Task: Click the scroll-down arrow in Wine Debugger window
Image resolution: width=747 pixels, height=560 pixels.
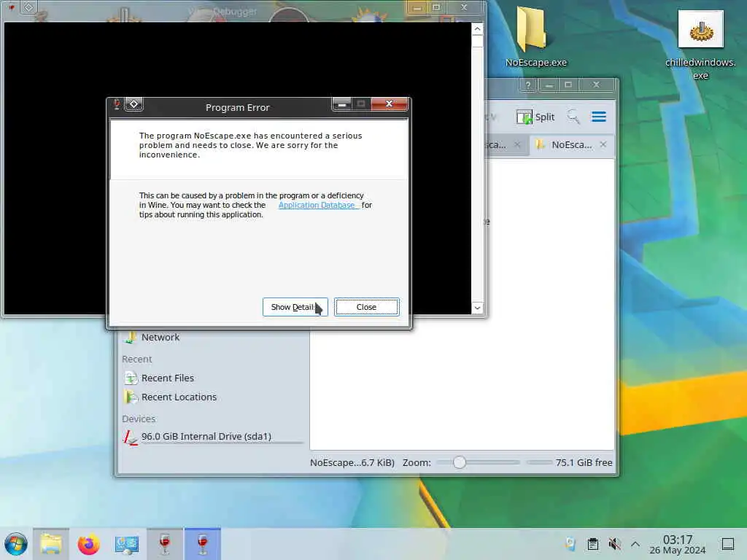Action: pyautogui.click(x=477, y=308)
